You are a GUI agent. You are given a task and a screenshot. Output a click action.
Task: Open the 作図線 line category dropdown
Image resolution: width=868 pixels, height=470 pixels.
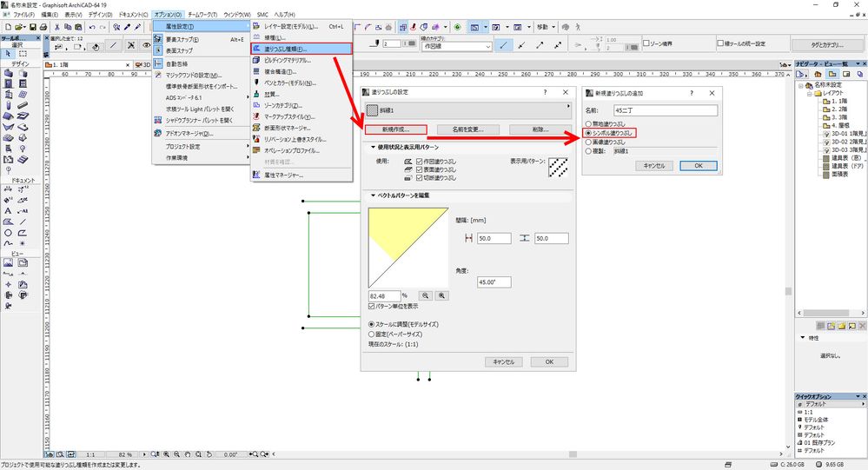(457, 47)
